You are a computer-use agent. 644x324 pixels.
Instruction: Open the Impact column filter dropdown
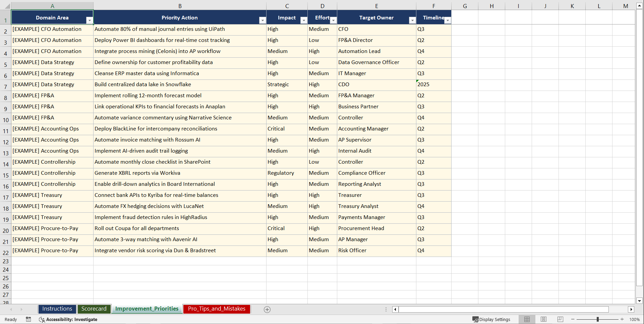[x=303, y=20]
